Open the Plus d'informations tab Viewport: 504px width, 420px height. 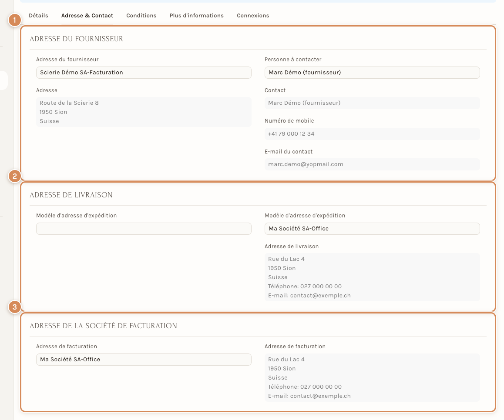196,15
